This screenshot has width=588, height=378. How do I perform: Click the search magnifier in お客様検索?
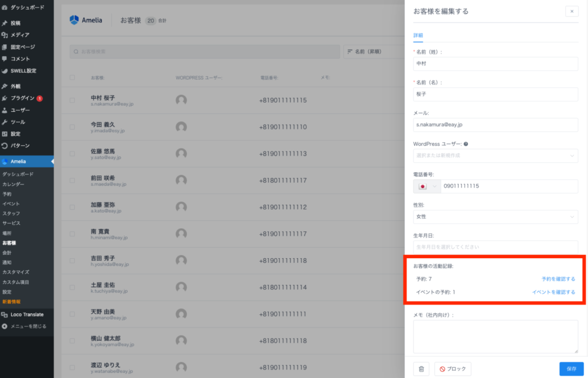(76, 52)
